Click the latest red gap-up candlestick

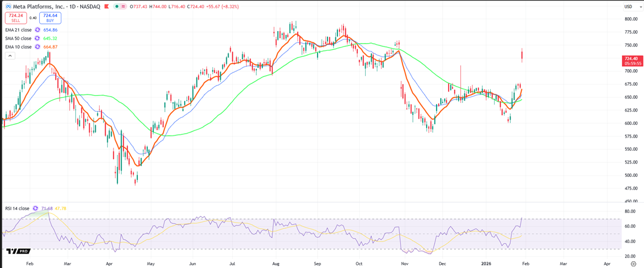[x=522, y=55]
